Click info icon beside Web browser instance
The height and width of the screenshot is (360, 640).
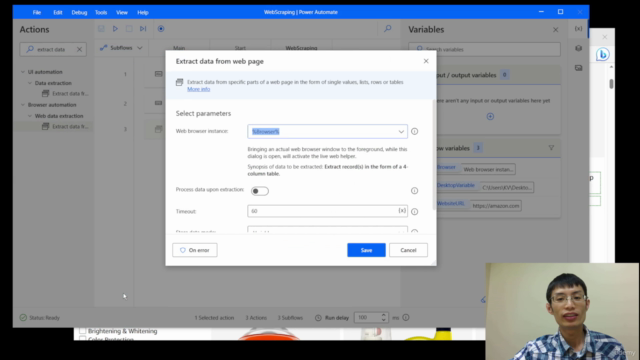[414, 131]
